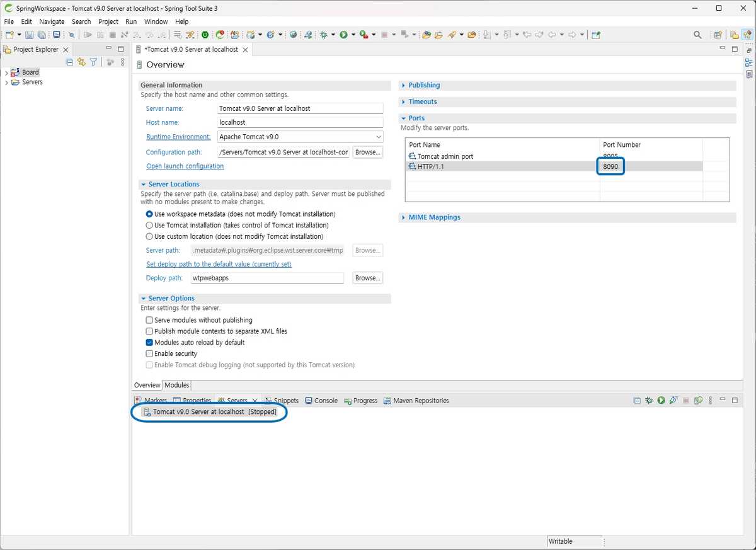Debug the server from Servers view toolbar
This screenshot has width=756, height=550.
click(x=649, y=401)
